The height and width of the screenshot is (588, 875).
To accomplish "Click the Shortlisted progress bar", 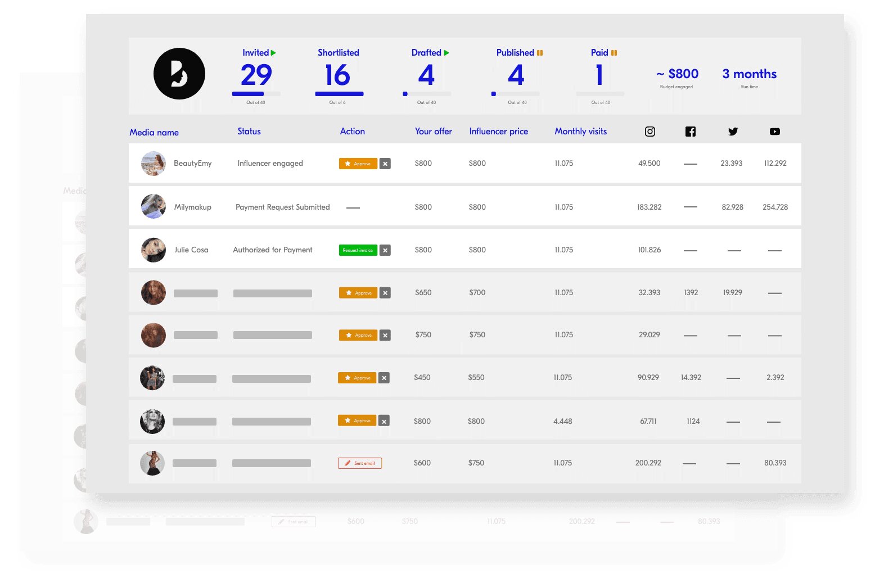I will pyautogui.click(x=339, y=94).
